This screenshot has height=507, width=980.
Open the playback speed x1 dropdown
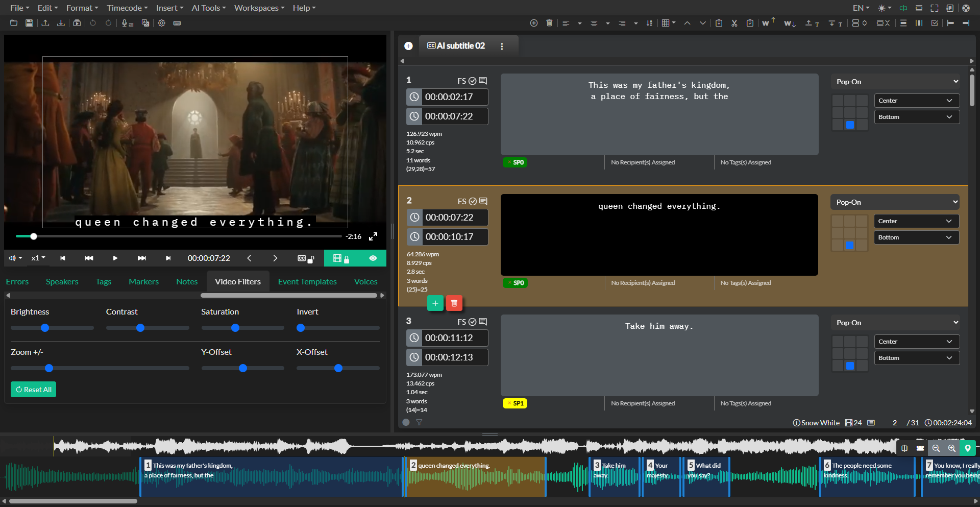pos(38,258)
